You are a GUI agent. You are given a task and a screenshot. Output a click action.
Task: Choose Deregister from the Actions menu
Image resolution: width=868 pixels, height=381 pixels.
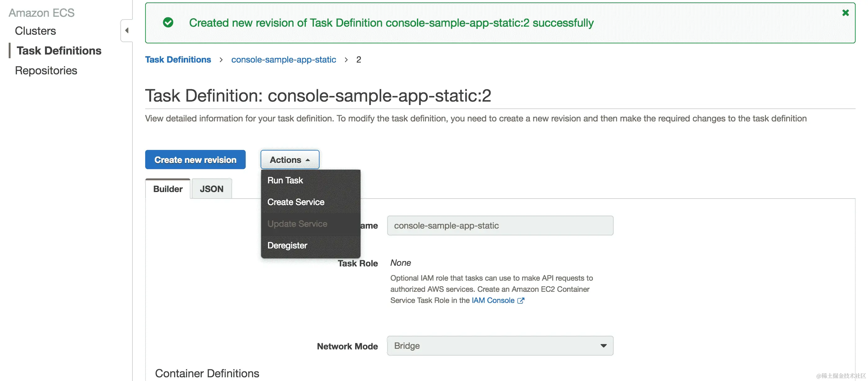[287, 245]
